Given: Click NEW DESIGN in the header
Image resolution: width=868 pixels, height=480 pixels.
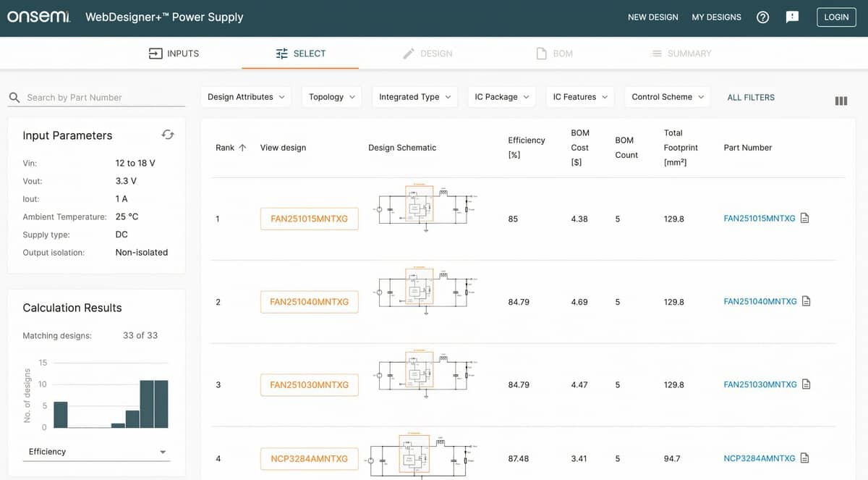Looking at the screenshot, I should [x=653, y=17].
